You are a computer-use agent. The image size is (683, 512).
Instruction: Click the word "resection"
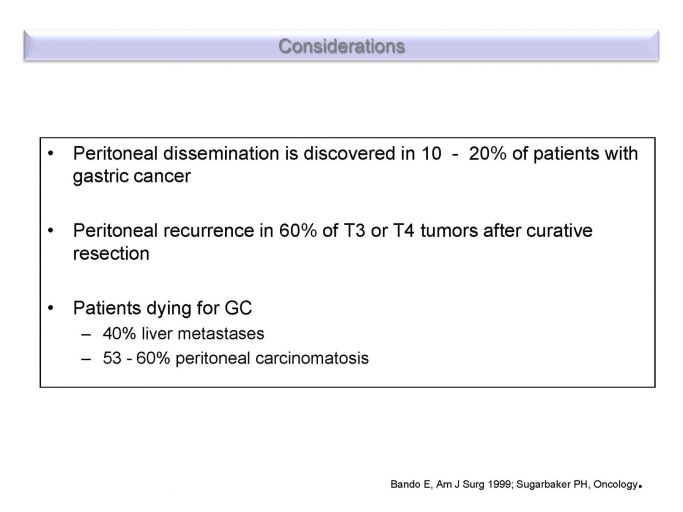tap(111, 253)
